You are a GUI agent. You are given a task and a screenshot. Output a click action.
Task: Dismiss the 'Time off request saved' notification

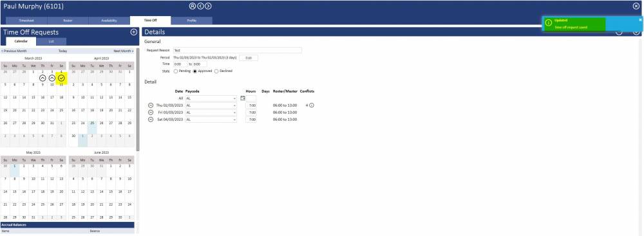point(640,20)
